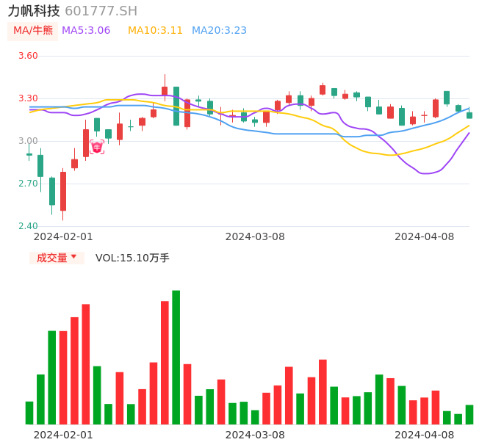The height and width of the screenshot is (445, 504).
Task: Click the 2.40 price axis label
Action: coord(28,226)
